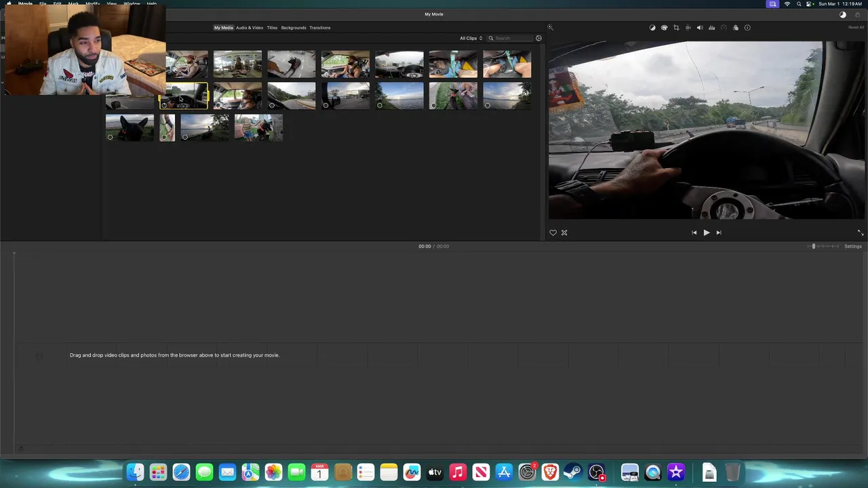Open the Transitions tab
This screenshot has height=488, width=868.
click(x=320, y=28)
